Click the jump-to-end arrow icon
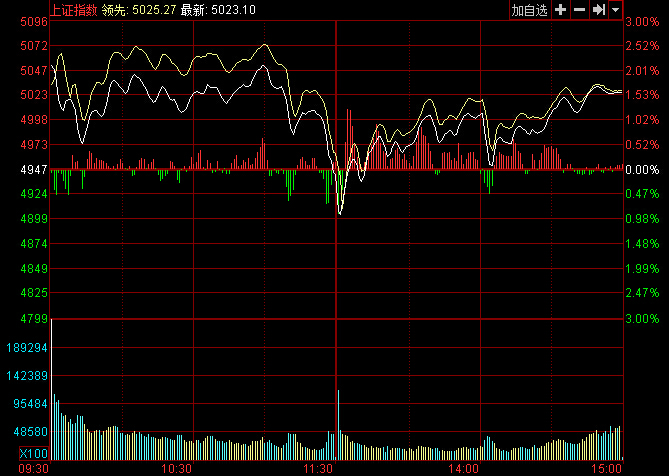The height and width of the screenshot is (476, 669). pyautogui.click(x=598, y=10)
